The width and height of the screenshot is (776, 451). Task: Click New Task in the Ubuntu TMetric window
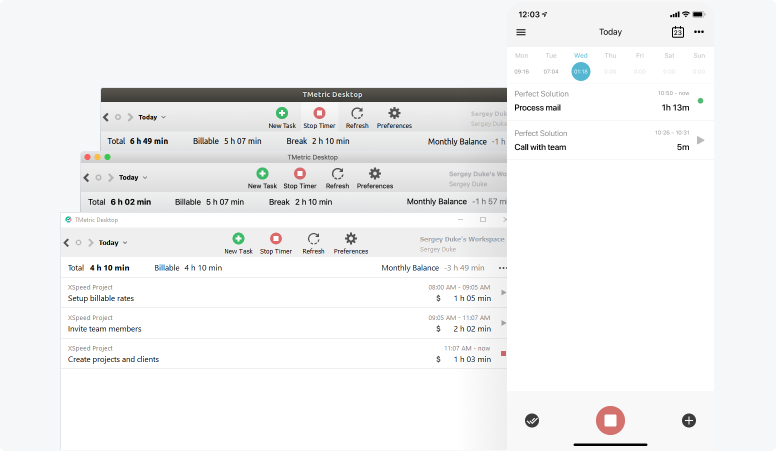point(282,118)
